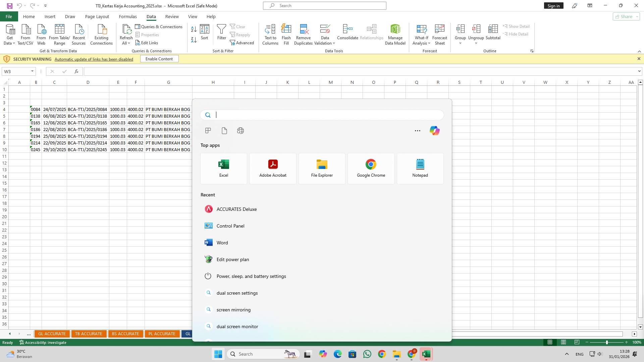Click the Enable Content button
The image size is (644, 362).
pyautogui.click(x=159, y=59)
